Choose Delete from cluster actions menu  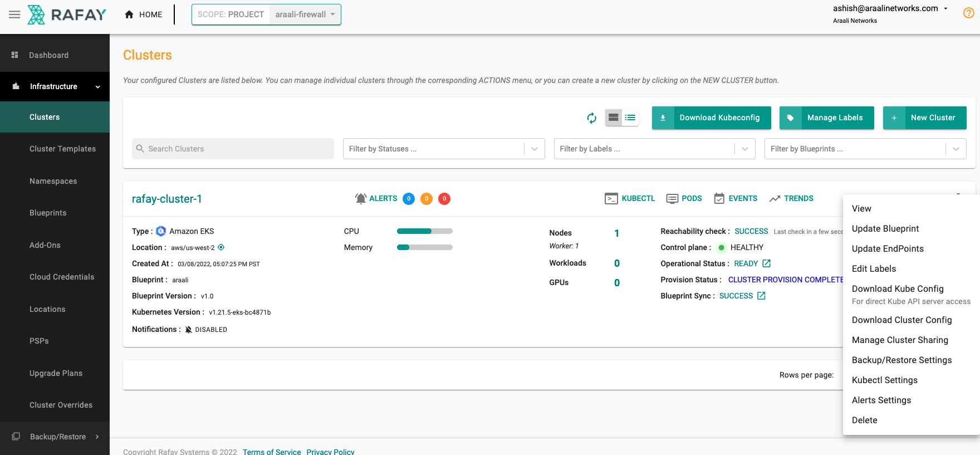coord(912,420)
